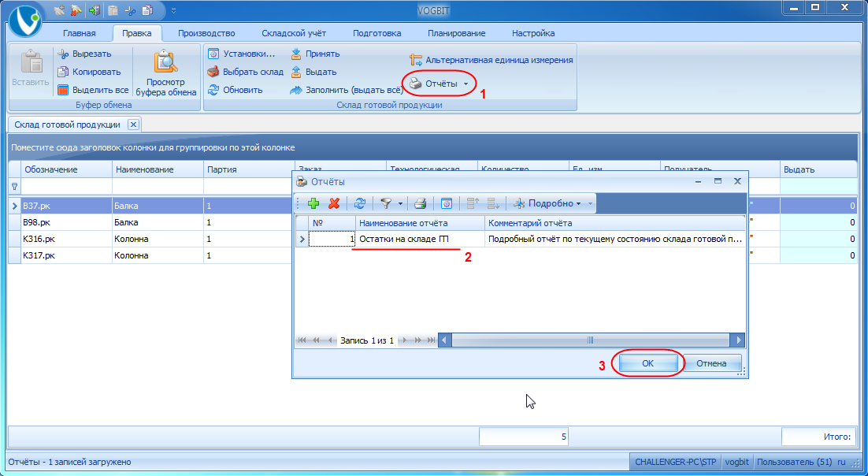
Task: Click the Обозначение filter row field
Action: click(66, 187)
